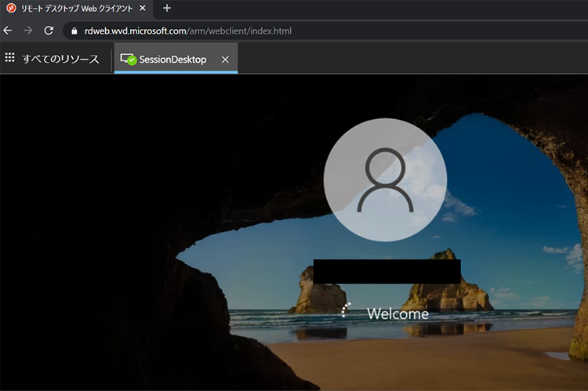The height and width of the screenshot is (391, 588).
Task: Click the empty browser tab strip area
Action: click(376, 8)
